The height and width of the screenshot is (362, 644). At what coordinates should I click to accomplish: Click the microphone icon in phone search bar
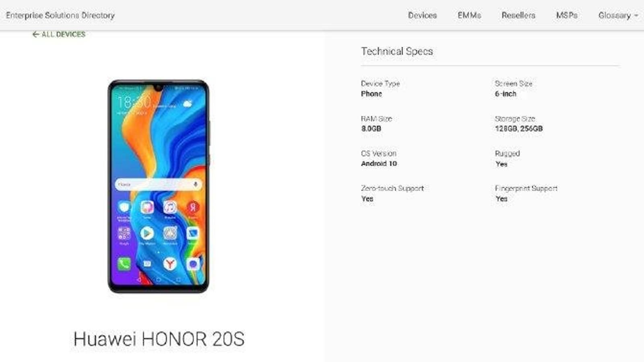(196, 184)
